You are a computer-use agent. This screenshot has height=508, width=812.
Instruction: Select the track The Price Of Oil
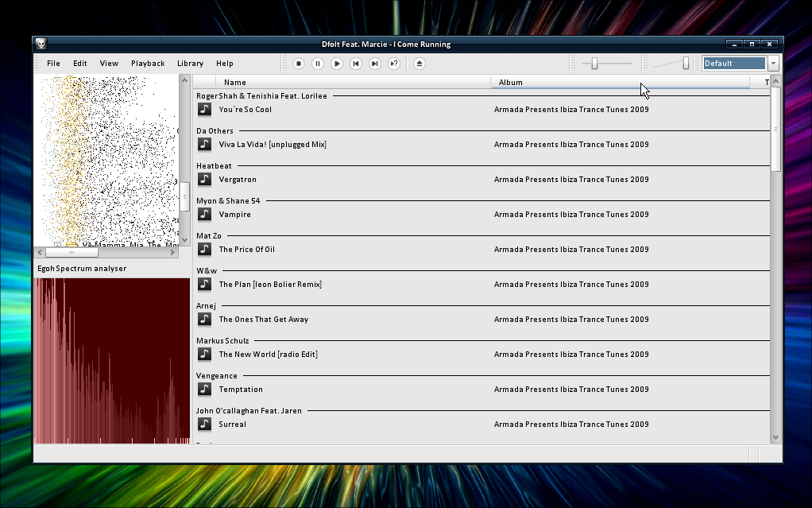(247, 250)
